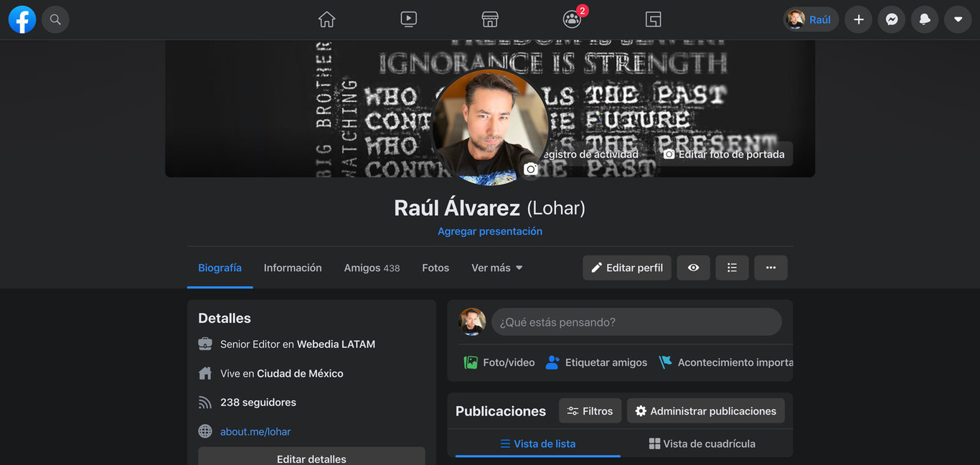
Task: Open the notifications bell
Action: (x=925, y=19)
